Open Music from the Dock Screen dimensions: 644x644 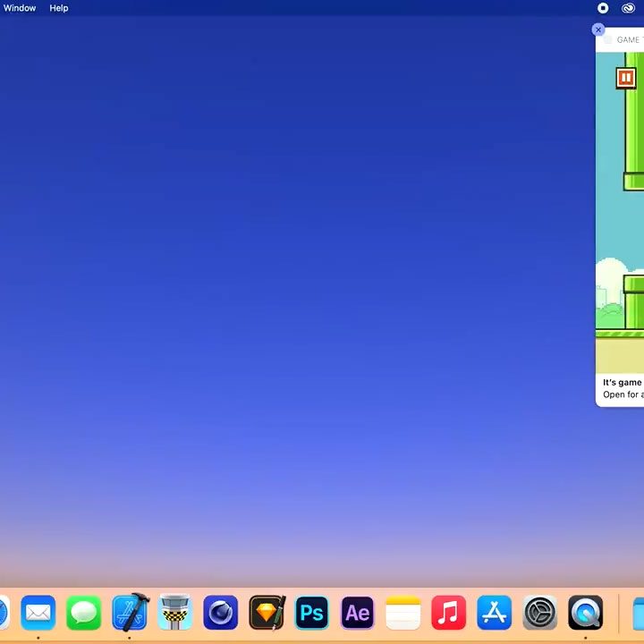448,613
